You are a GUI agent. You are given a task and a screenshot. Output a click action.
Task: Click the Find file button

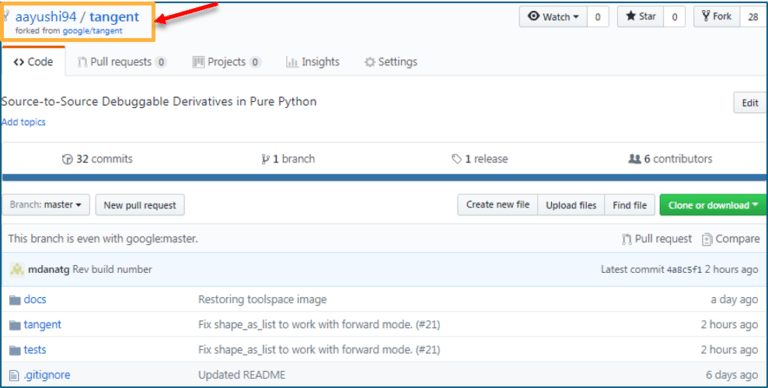coord(630,205)
